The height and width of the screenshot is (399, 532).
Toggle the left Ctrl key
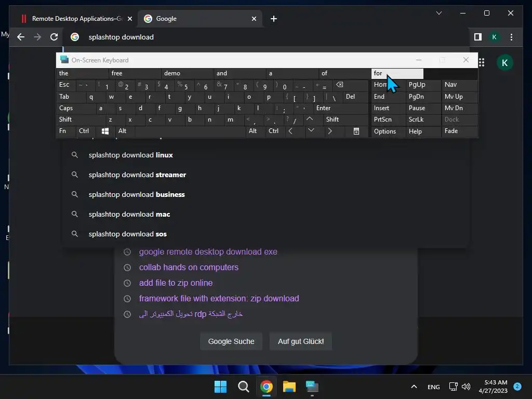(x=86, y=131)
